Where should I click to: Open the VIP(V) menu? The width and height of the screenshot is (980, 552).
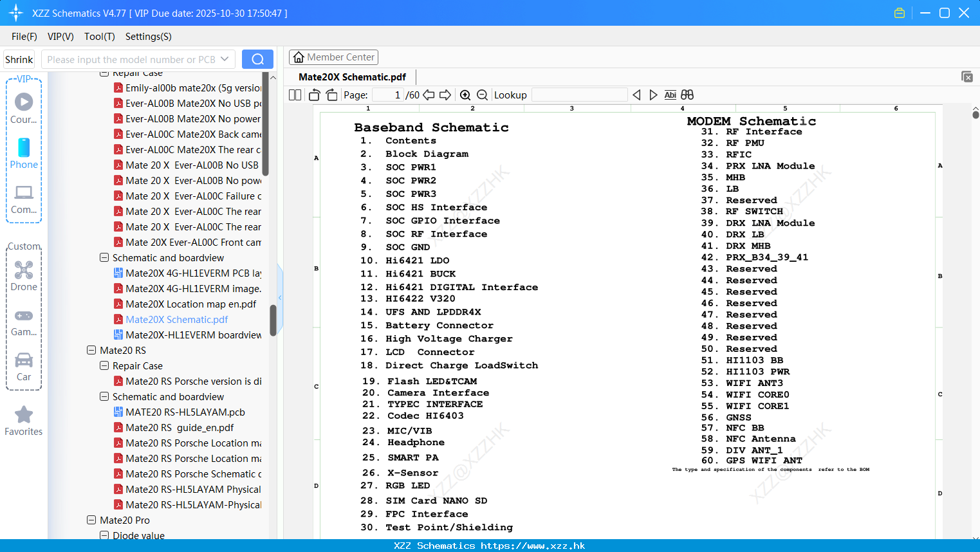60,37
